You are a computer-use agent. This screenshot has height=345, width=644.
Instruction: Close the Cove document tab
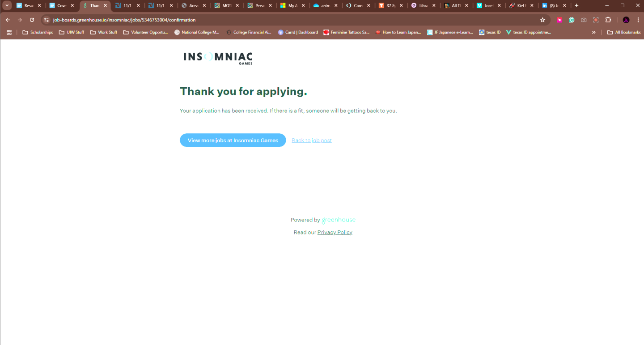click(72, 5)
